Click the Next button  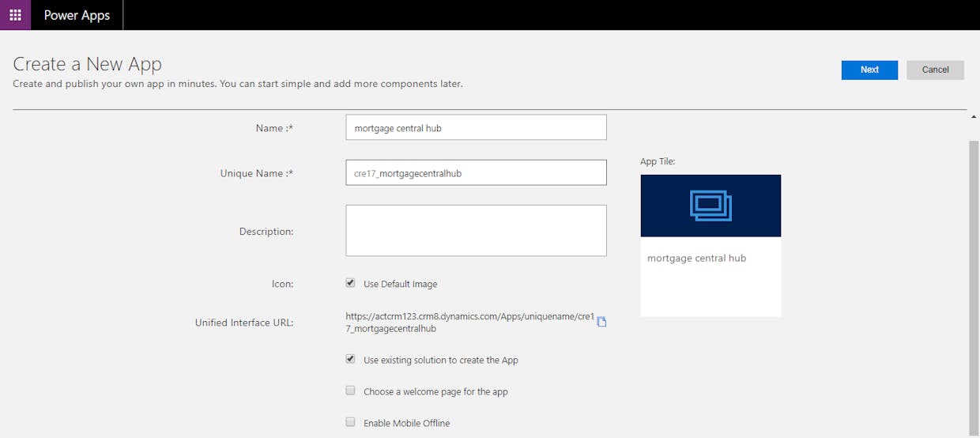[x=869, y=70]
